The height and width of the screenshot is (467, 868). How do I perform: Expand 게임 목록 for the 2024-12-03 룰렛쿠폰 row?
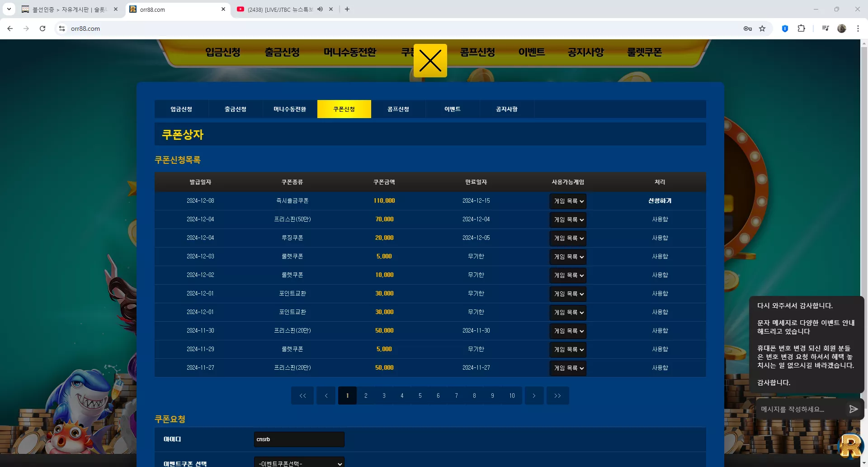[x=568, y=257]
